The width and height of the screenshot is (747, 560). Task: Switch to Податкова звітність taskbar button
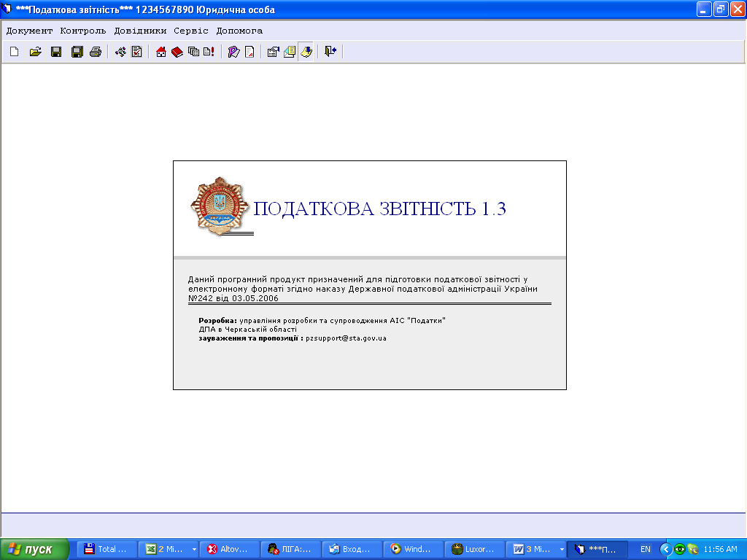597,549
